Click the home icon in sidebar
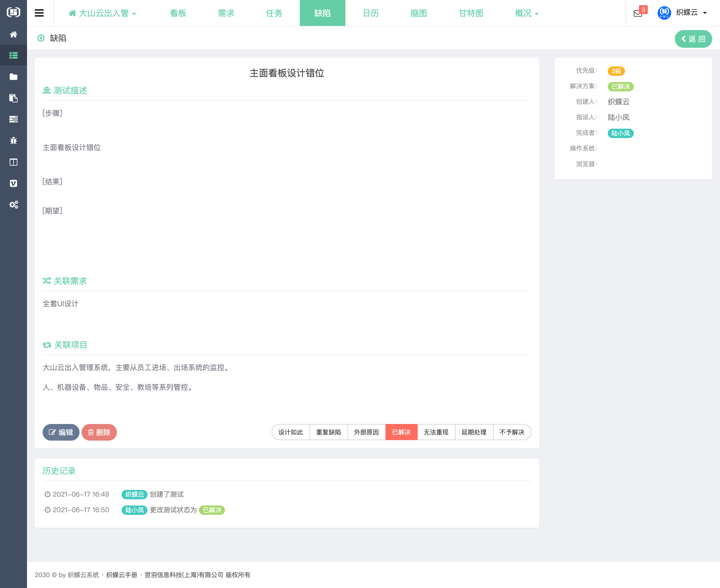Image resolution: width=720 pixels, height=588 pixels. click(13, 34)
